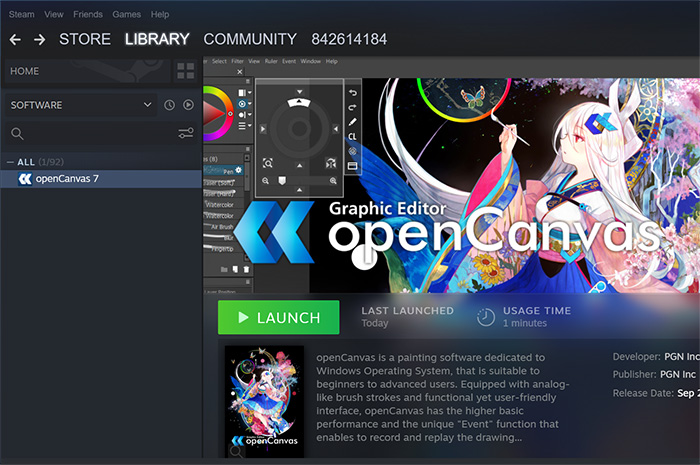Sort library by recent activity clock icon
Viewport: 700px width, 465px height.
click(x=169, y=105)
